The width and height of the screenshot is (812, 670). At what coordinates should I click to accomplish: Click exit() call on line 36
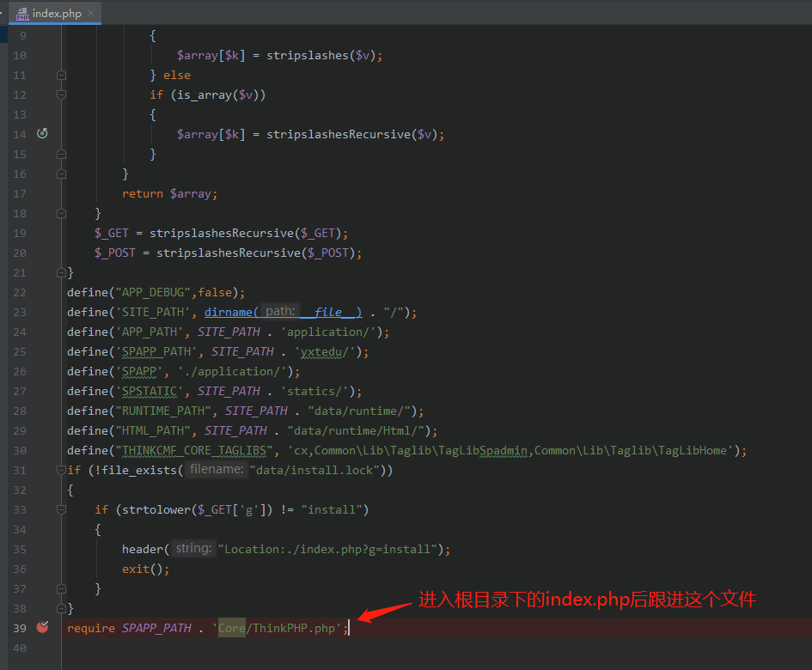143,569
